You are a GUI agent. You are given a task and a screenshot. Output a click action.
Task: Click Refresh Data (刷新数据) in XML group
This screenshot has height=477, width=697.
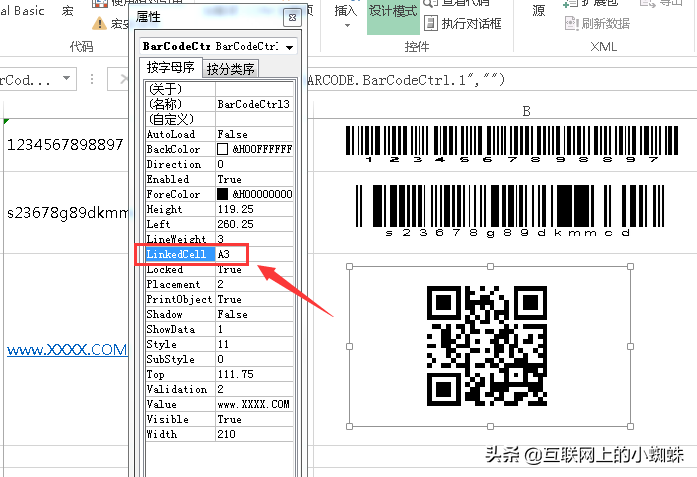tap(597, 23)
